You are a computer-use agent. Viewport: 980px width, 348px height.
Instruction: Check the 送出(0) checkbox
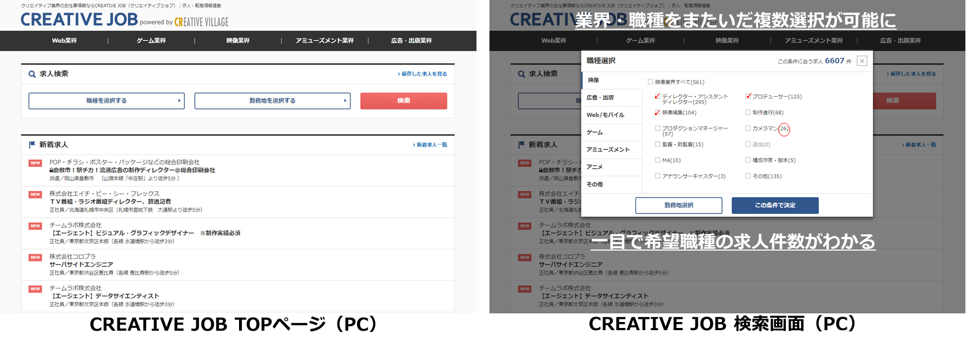point(748,145)
